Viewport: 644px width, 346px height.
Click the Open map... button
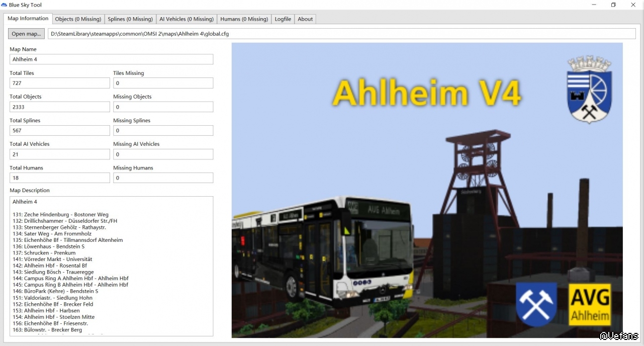click(26, 34)
